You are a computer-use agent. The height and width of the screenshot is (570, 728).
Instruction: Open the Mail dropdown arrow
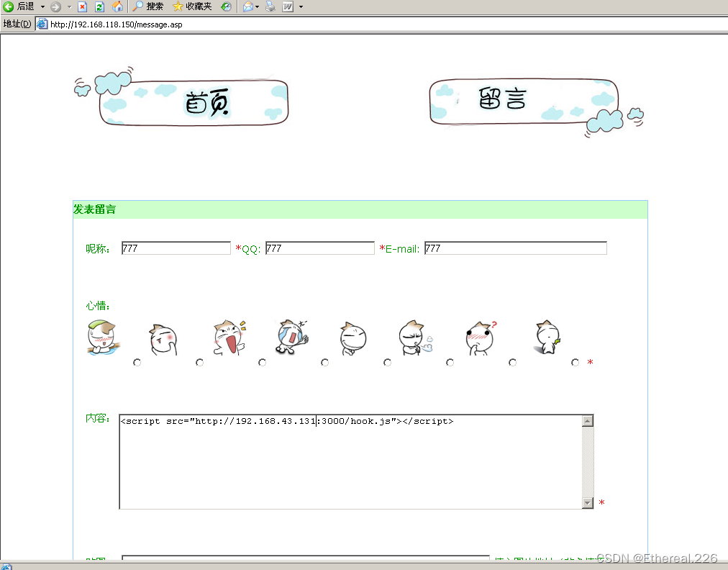click(258, 6)
